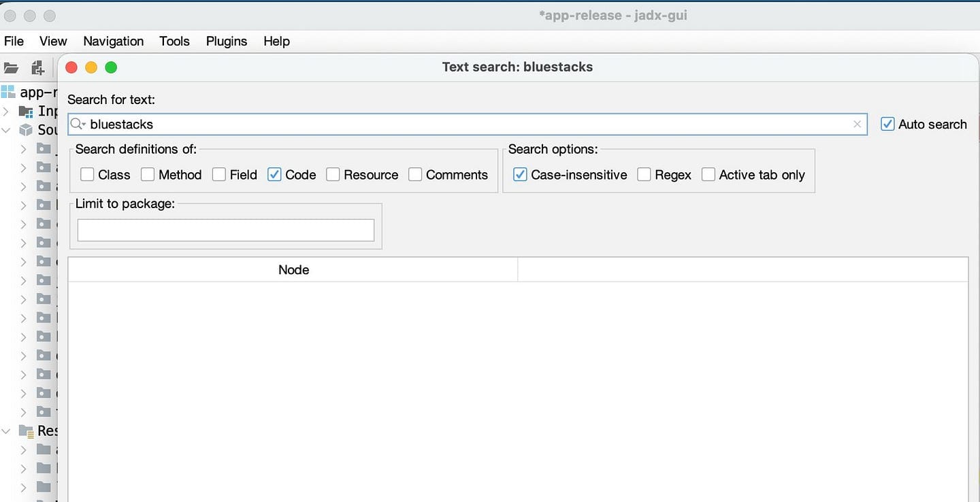
Task: Enable the Active tab only option
Action: tap(708, 174)
